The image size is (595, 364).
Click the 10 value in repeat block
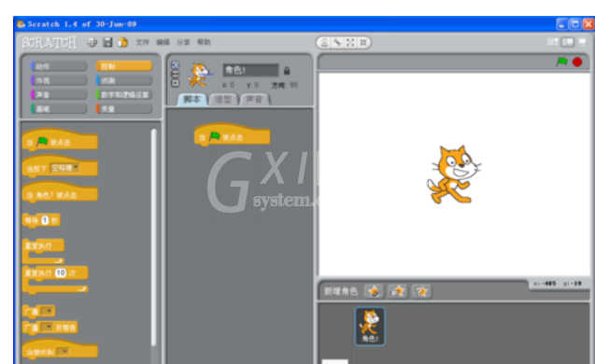pyautogui.click(x=61, y=273)
